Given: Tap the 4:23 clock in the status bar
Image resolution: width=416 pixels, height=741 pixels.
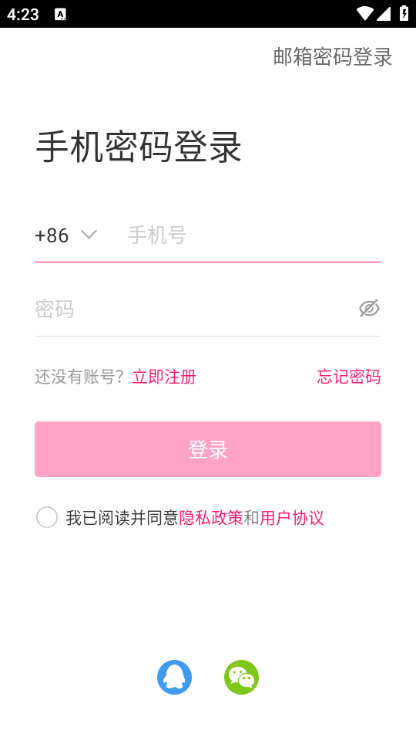Looking at the screenshot, I should coord(23,14).
